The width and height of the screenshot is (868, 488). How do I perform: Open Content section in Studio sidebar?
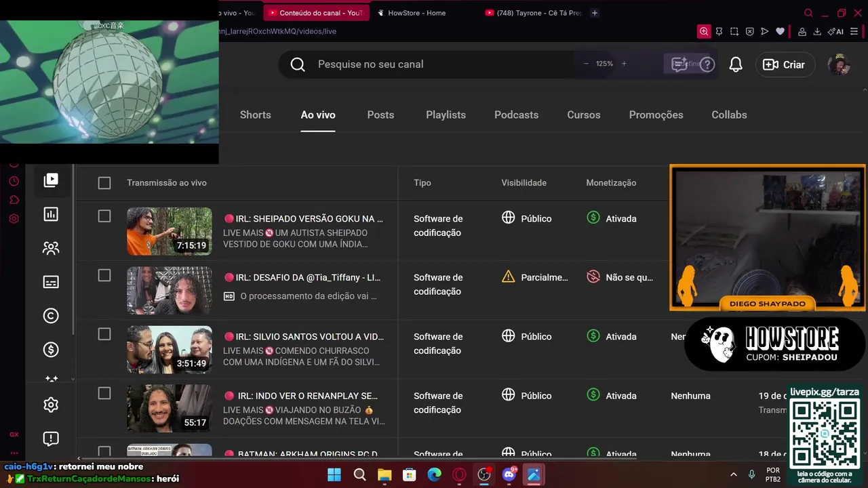(x=51, y=180)
